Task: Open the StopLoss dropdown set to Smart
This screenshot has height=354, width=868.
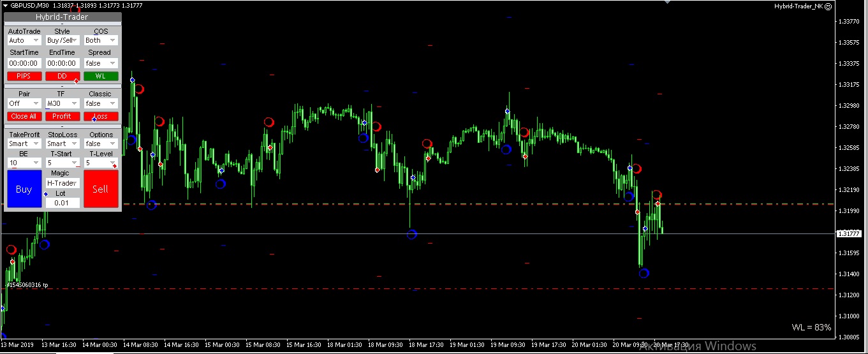Action: (x=63, y=144)
